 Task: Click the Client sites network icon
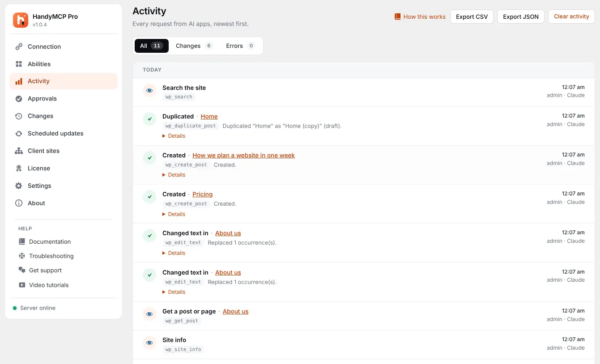tap(19, 151)
